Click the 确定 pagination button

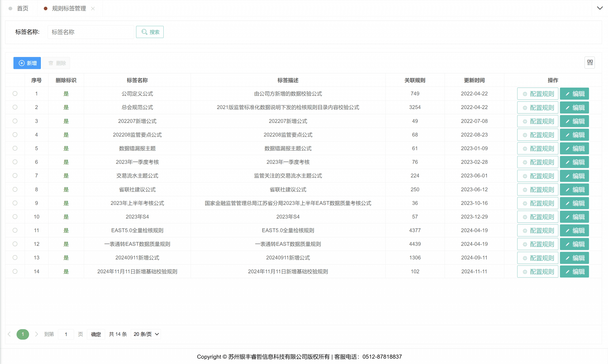click(96, 334)
